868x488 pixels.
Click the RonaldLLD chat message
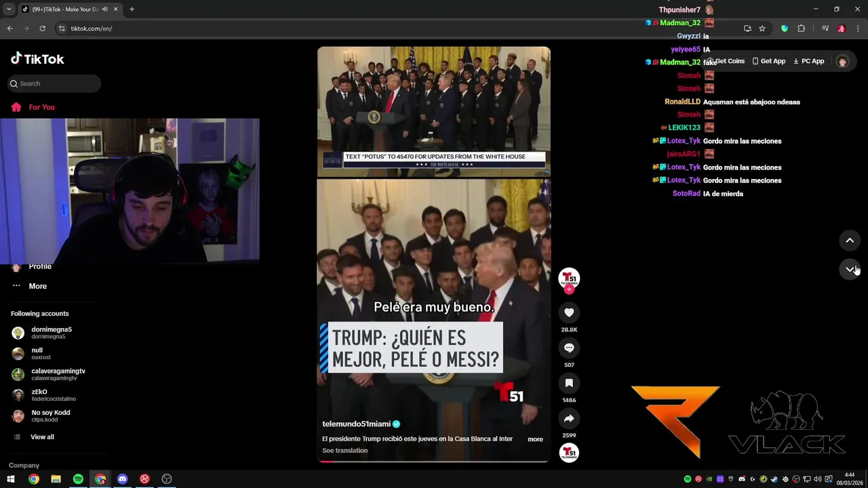[x=732, y=102]
